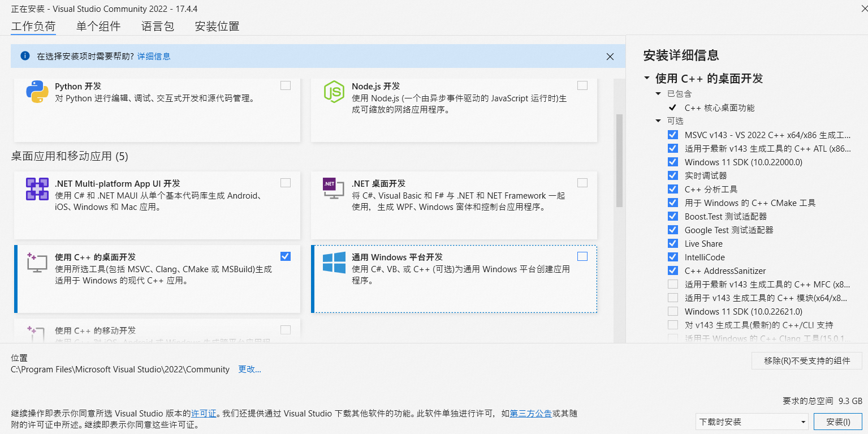
Task: Uncheck the C++ 分析工具 option
Action: [673, 189]
